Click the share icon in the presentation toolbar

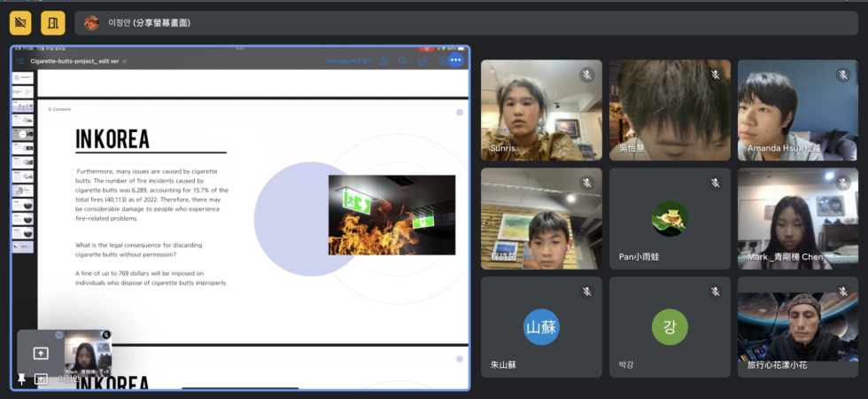pos(384,61)
